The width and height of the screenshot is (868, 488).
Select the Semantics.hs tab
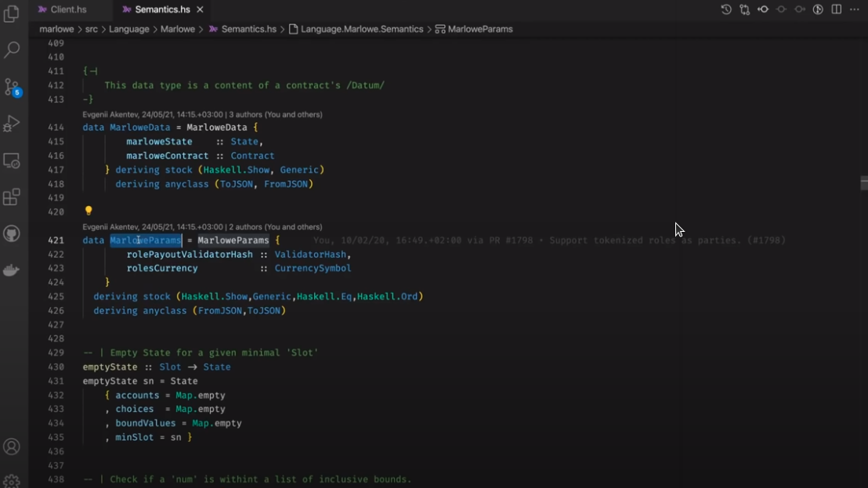click(162, 9)
